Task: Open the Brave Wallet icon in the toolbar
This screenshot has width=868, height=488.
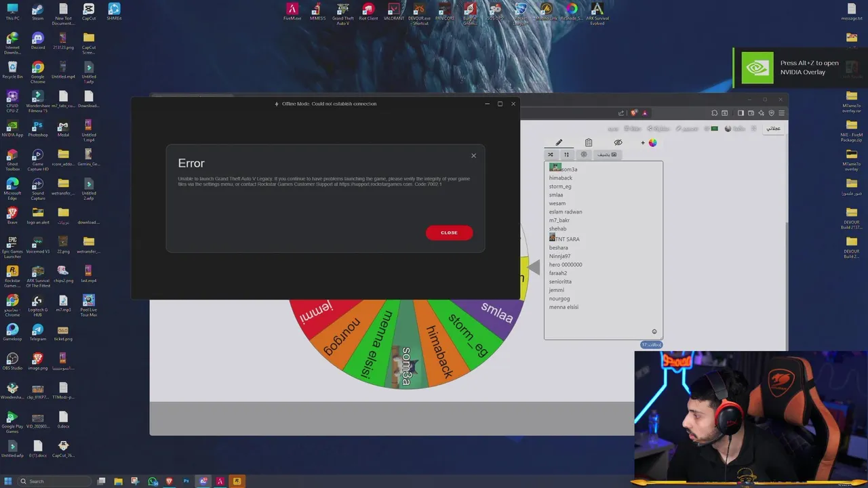Action: coord(751,113)
